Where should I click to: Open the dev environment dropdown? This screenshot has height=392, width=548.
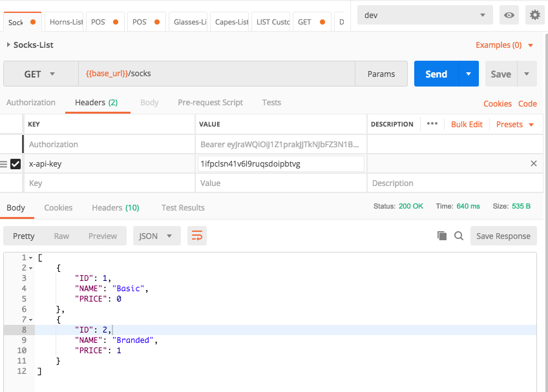[425, 15]
